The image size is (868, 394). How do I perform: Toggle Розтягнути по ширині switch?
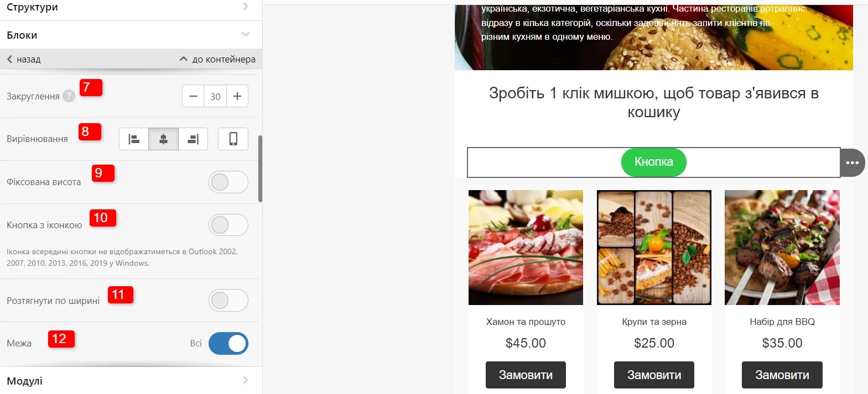click(x=228, y=301)
